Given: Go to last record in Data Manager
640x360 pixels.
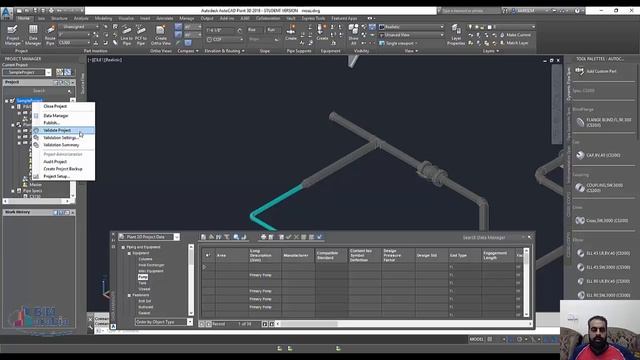Looking at the screenshot, I should coord(272,324).
